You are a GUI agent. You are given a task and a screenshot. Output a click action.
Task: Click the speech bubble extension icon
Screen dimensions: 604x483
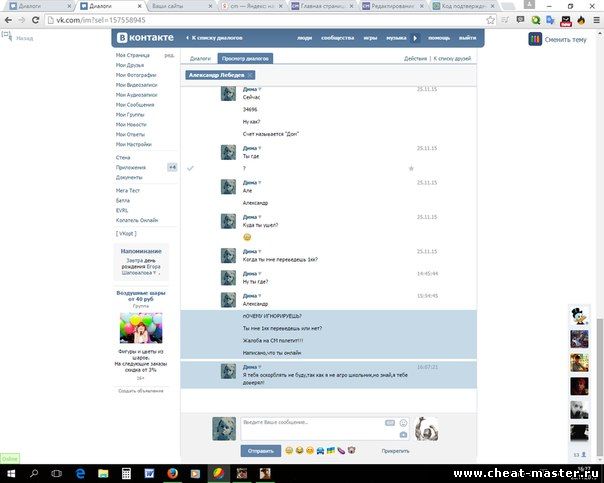520,20
